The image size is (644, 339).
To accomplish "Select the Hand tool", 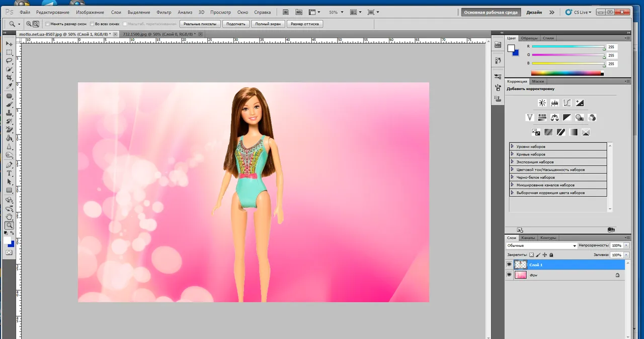I will 9,217.
